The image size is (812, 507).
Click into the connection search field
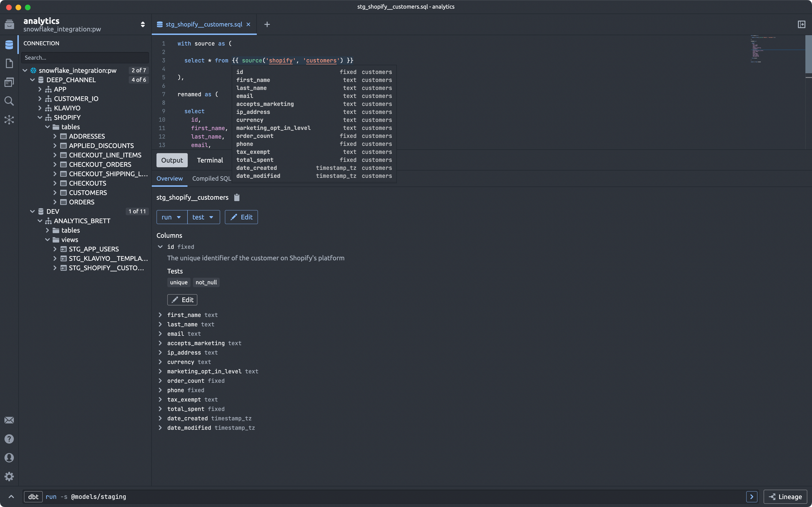click(x=85, y=57)
